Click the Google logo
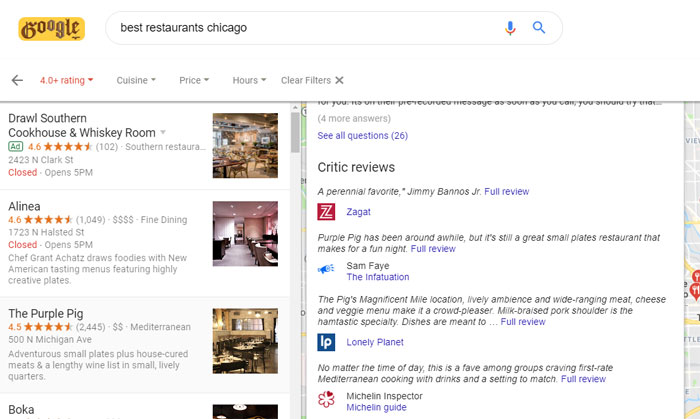 point(51,28)
